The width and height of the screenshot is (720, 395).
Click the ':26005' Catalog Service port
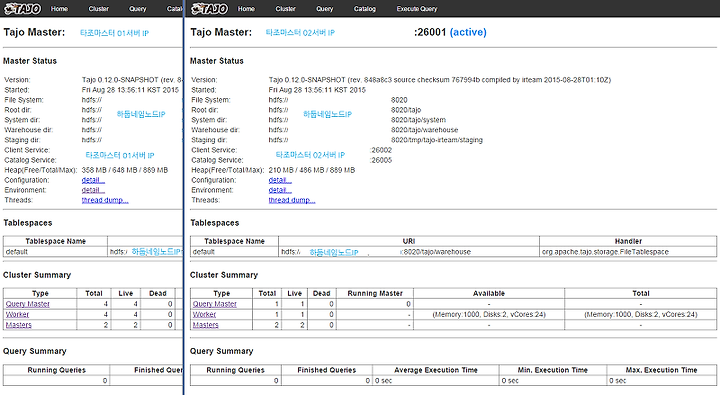coord(381,160)
